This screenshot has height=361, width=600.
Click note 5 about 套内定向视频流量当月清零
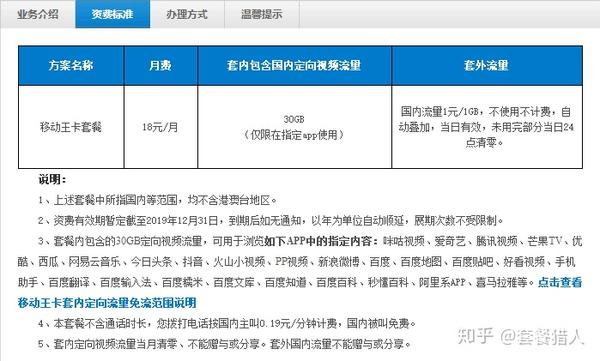pos(225,344)
